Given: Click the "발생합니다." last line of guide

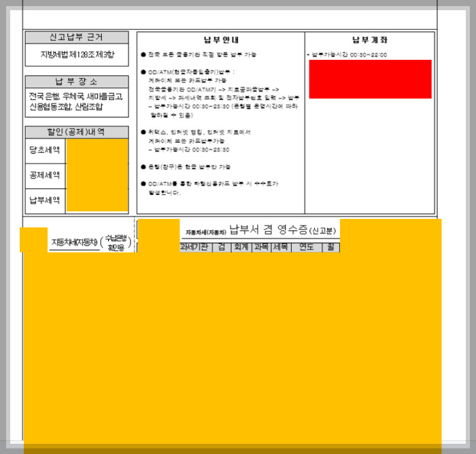Looking at the screenshot, I should [x=165, y=193].
